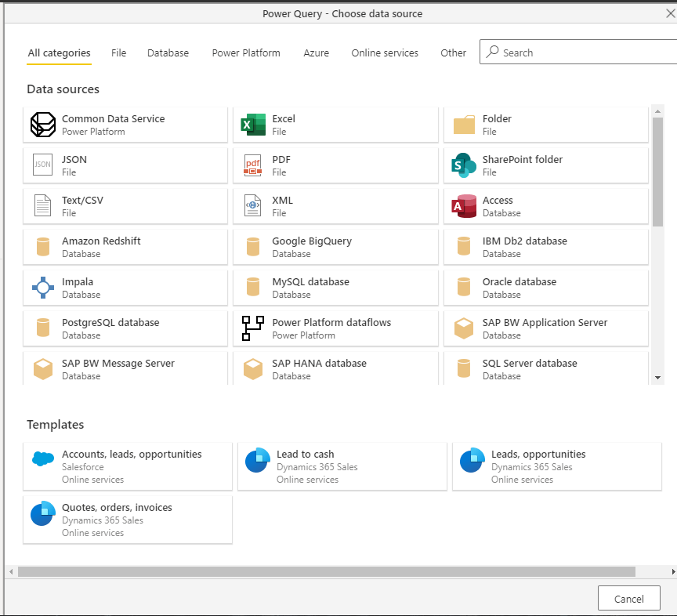This screenshot has width=677, height=616.
Task: Click the "Lead to cash" template title
Action: coord(306,454)
